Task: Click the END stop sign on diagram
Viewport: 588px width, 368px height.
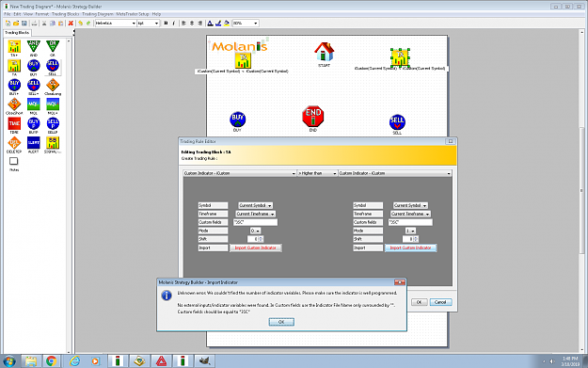Action: [312, 117]
